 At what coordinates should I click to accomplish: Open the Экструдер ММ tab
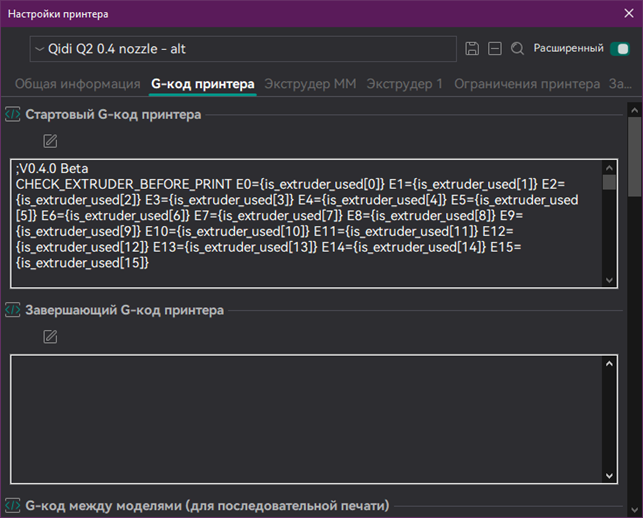310,84
